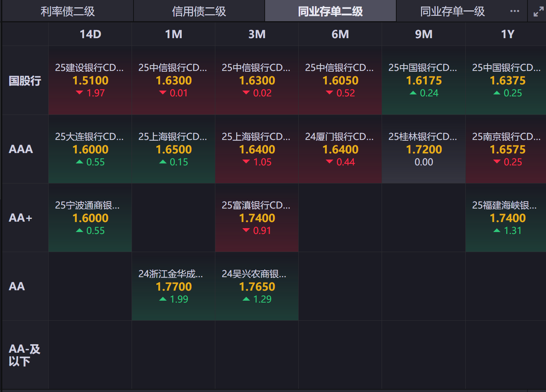Open 25桂林银行CD cell at 1.7200
Screen dimensions: 546x392
(x=424, y=149)
